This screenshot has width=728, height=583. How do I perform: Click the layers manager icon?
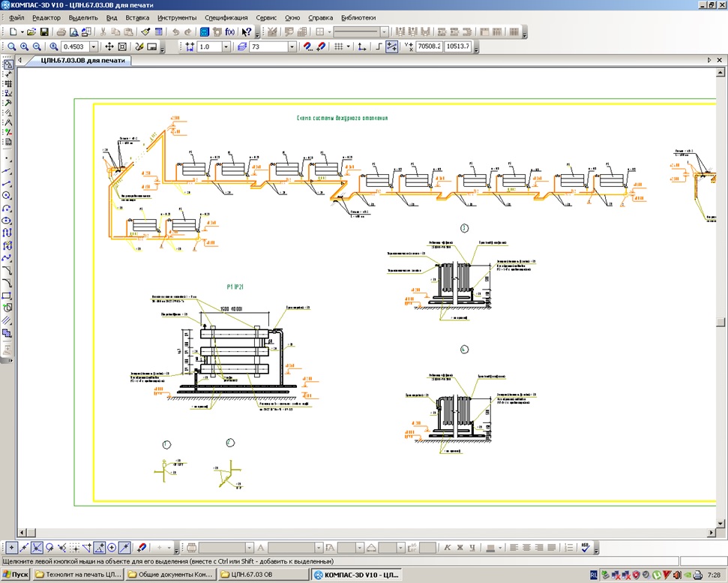point(241,47)
